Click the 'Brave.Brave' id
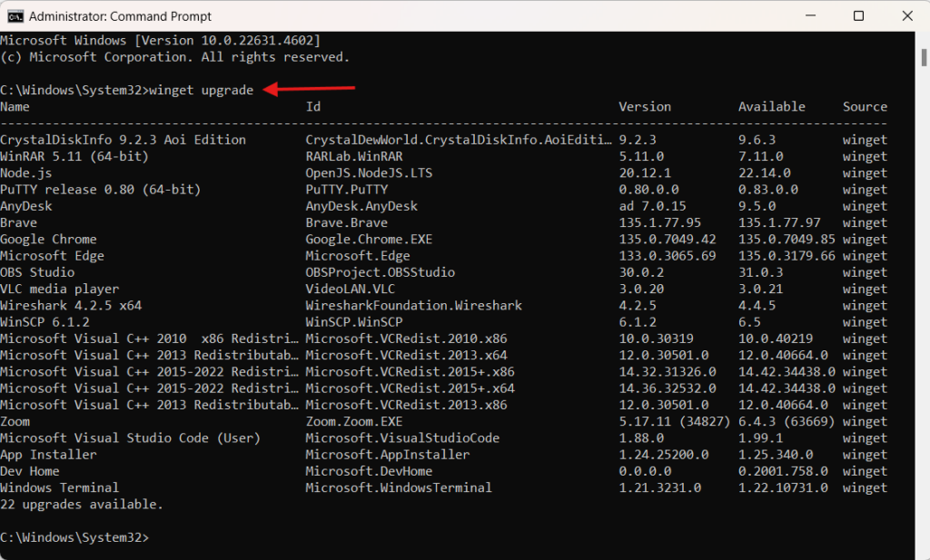Viewport: 930px width, 560px height. click(x=346, y=222)
